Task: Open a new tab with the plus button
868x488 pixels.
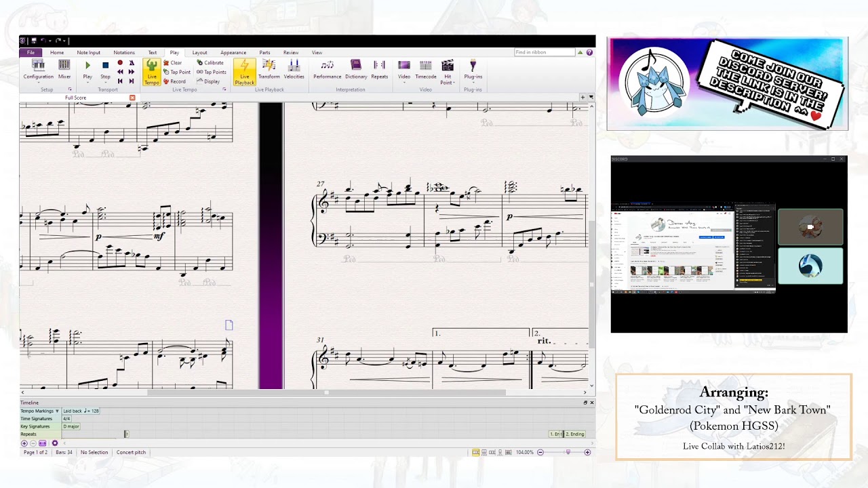Action: coord(583,98)
